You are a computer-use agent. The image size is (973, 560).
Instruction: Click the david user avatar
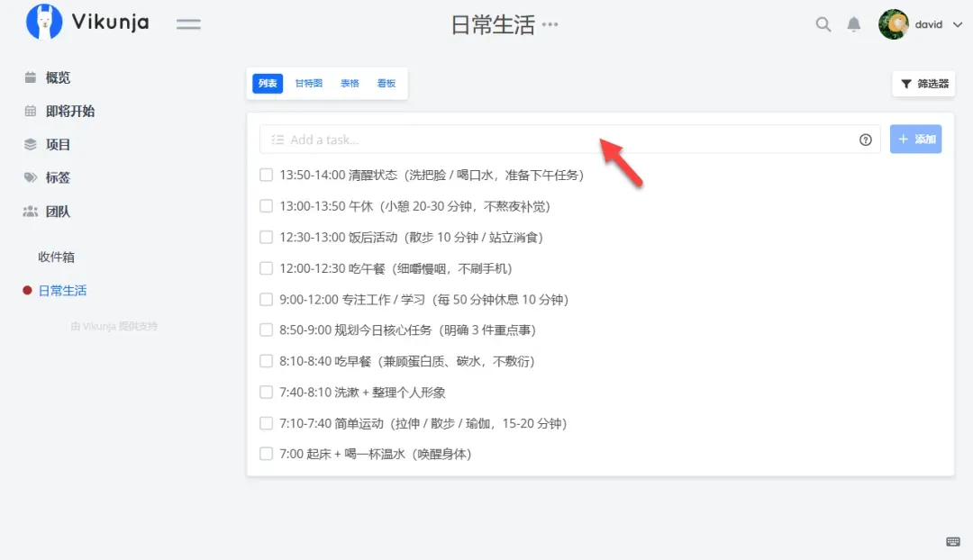[893, 24]
